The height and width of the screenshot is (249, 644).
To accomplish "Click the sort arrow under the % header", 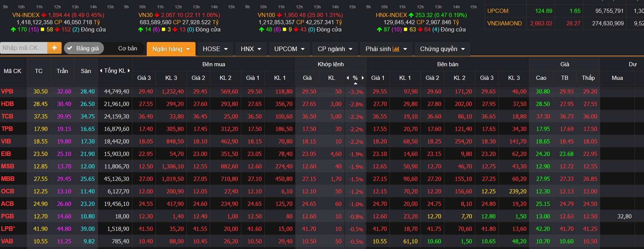I will [x=355, y=83].
